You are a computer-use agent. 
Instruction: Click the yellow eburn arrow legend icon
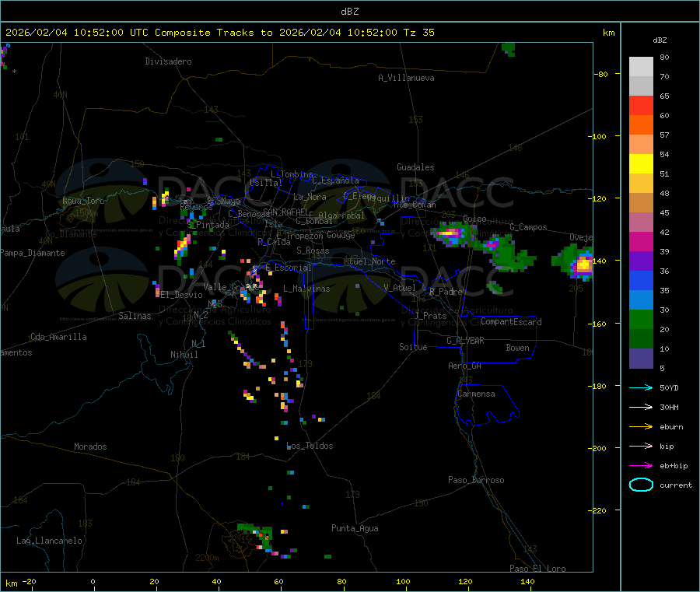(x=641, y=426)
